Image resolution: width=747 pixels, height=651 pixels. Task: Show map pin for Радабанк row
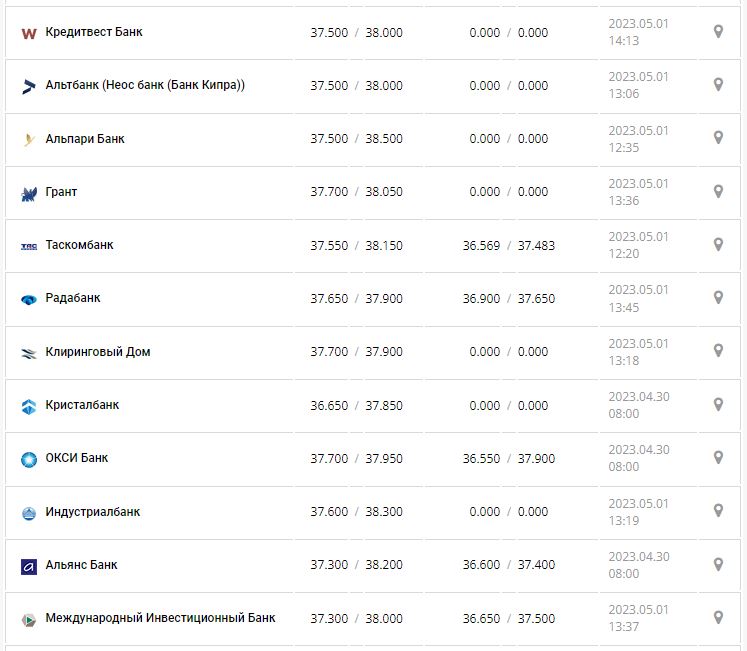(718, 297)
